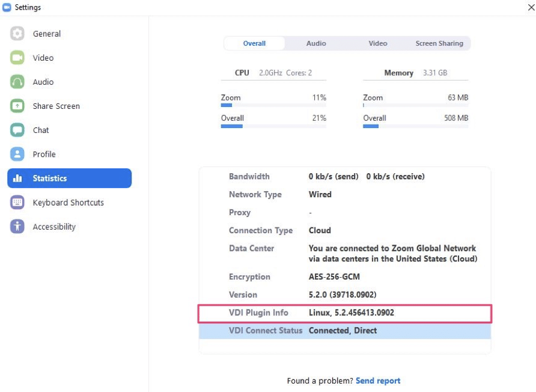This screenshot has height=392, width=536.
Task: Click the Share Screen icon in the sidebar
Action: 17,106
